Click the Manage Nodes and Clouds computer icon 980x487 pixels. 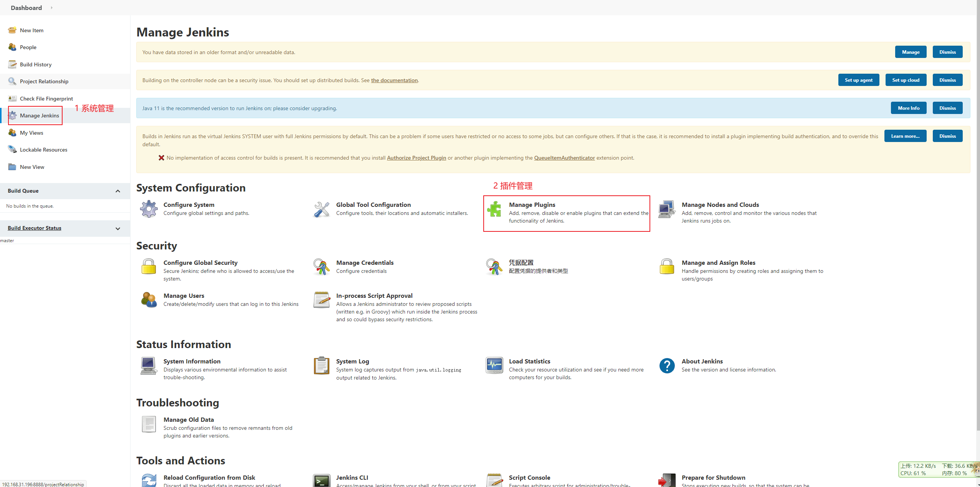point(667,209)
